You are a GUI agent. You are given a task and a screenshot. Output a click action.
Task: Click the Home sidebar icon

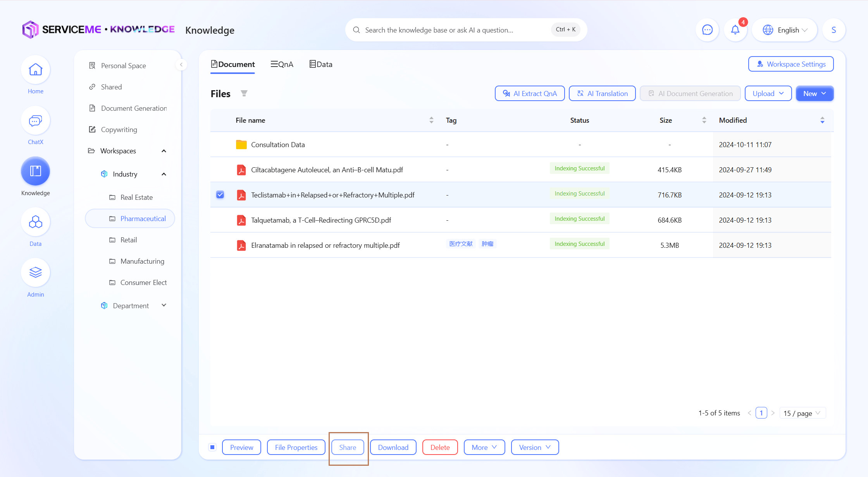coord(35,70)
